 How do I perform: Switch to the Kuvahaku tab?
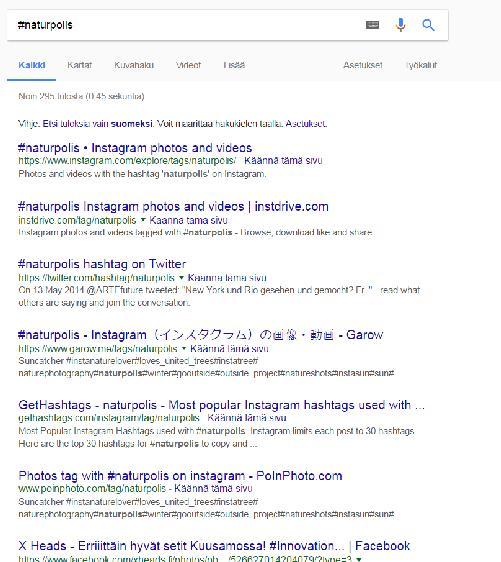(x=134, y=65)
